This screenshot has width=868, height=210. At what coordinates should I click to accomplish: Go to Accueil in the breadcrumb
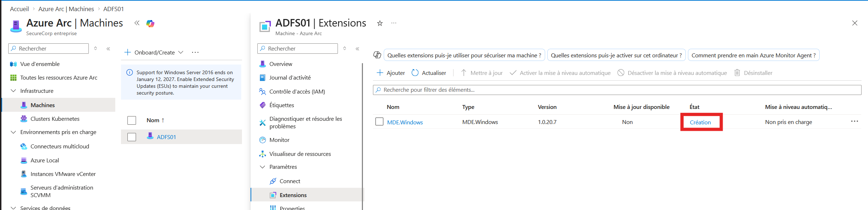pos(19,9)
